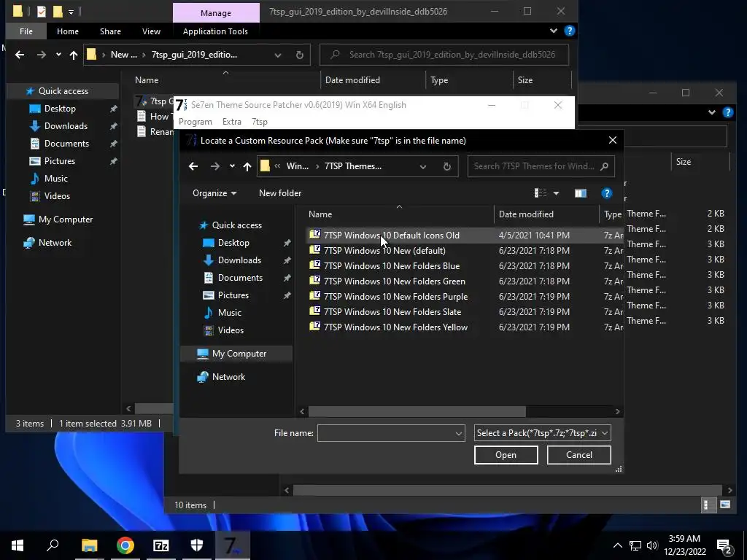Open help in the Locate Resource Pack dialog
The height and width of the screenshot is (560, 747).
point(606,192)
